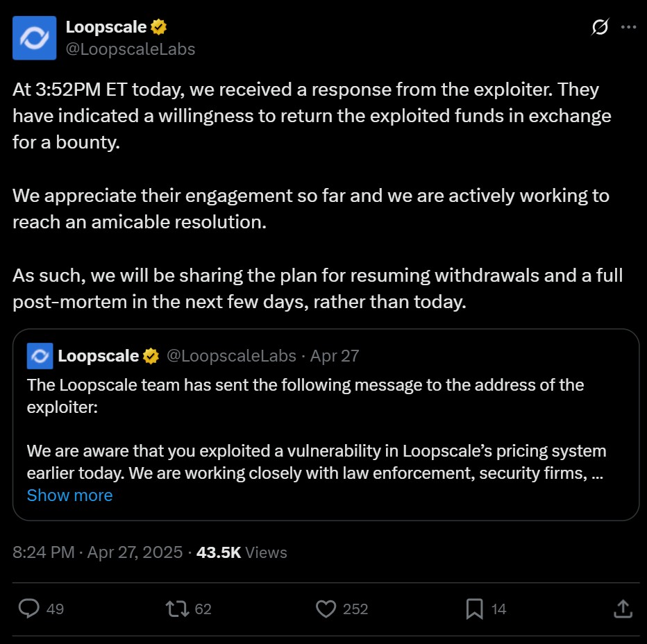The image size is (647, 644).
Task: Expand quoted tweet with Show more
Action: (69, 495)
